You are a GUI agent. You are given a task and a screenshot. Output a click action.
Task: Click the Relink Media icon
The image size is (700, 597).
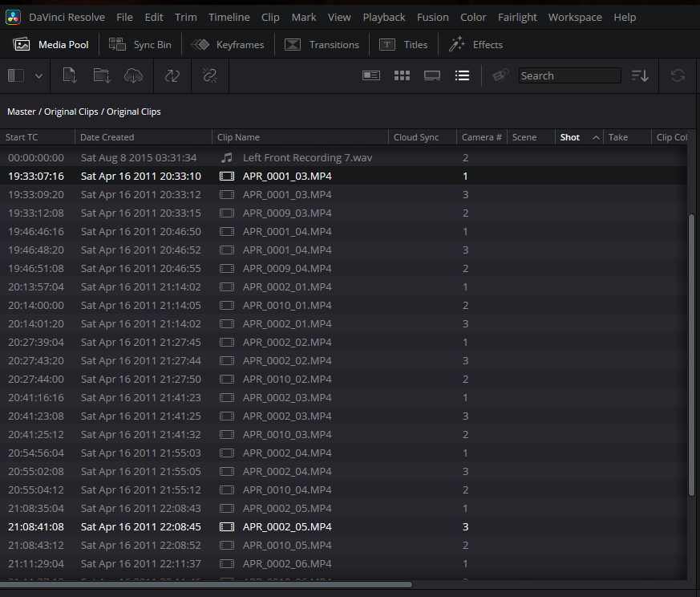click(x=209, y=75)
